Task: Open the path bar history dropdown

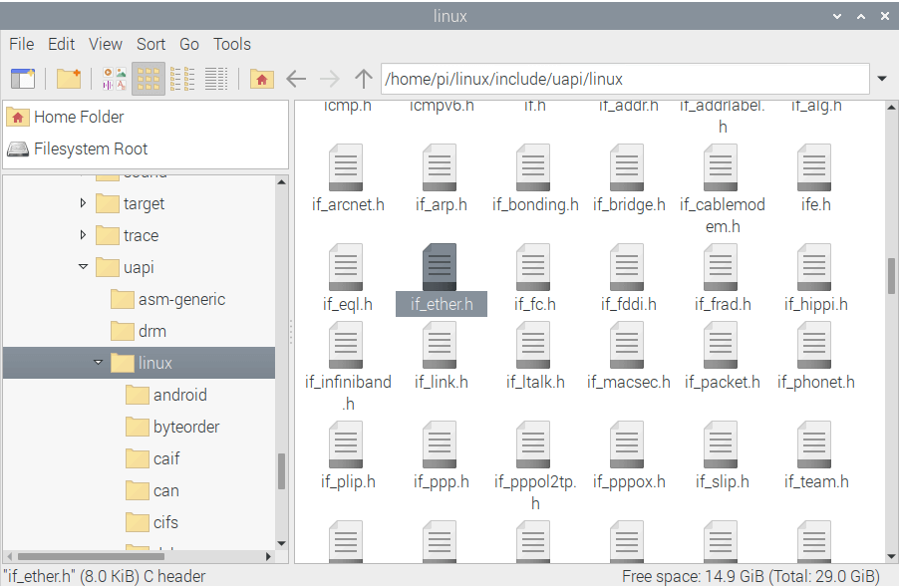Action: pyautogui.click(x=882, y=79)
